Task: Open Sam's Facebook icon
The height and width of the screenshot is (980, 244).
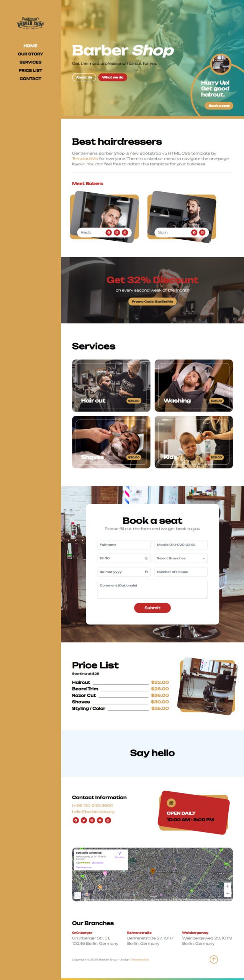Action: click(194, 232)
